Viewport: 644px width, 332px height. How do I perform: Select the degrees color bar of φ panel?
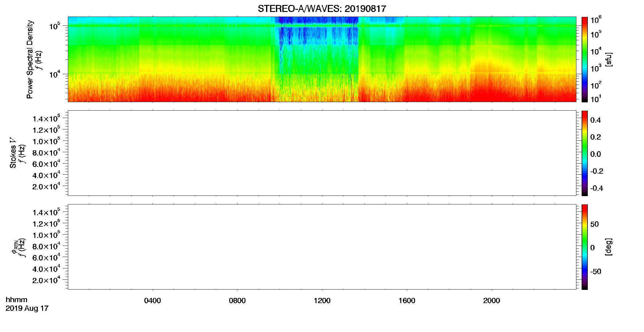[x=584, y=247]
